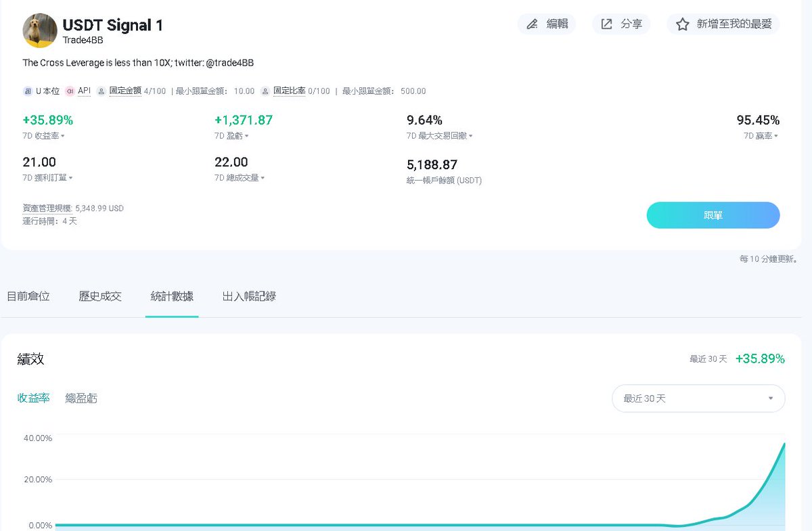
Task: Click the 9.64% drawdown value
Action: point(424,120)
